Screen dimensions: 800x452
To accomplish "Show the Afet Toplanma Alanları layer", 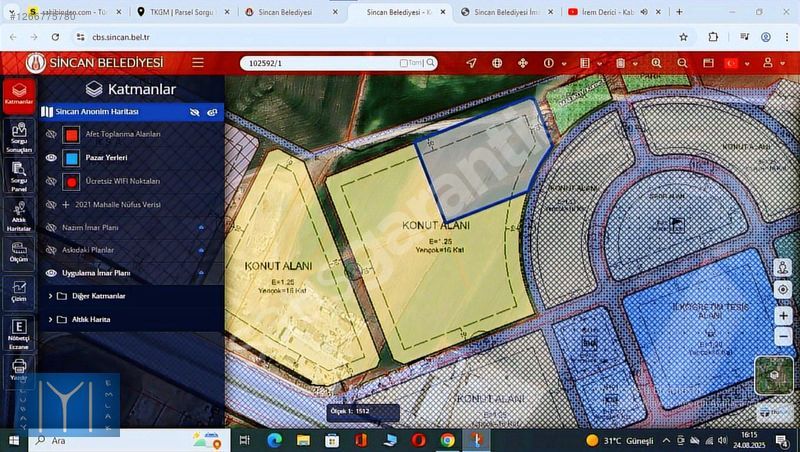I will (51, 134).
